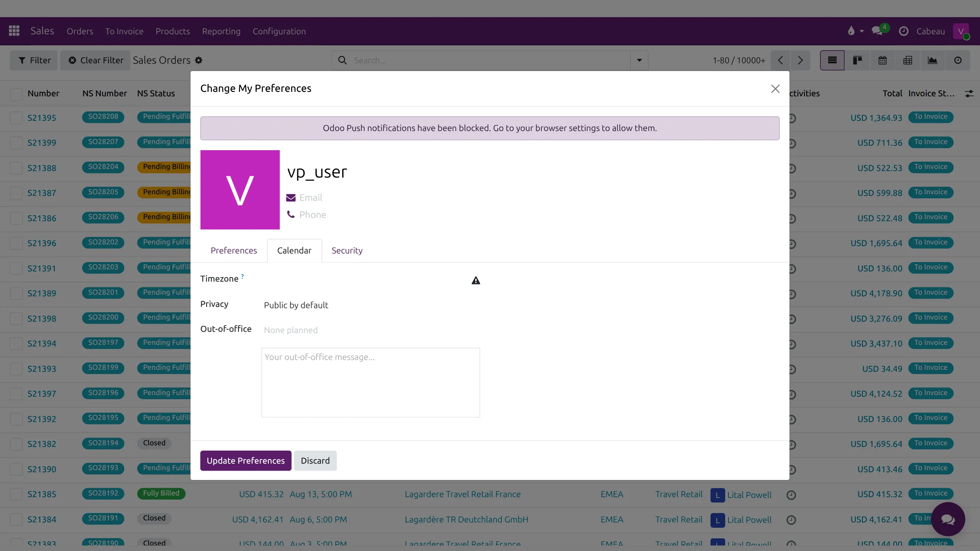
Task: Open the Privacy 'Public by default' dropdown
Action: pyautogui.click(x=371, y=305)
